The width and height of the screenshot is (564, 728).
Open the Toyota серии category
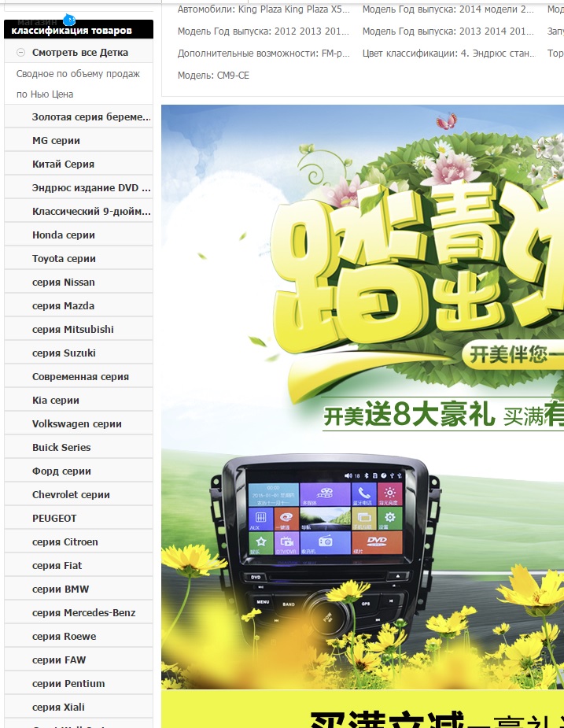64,258
